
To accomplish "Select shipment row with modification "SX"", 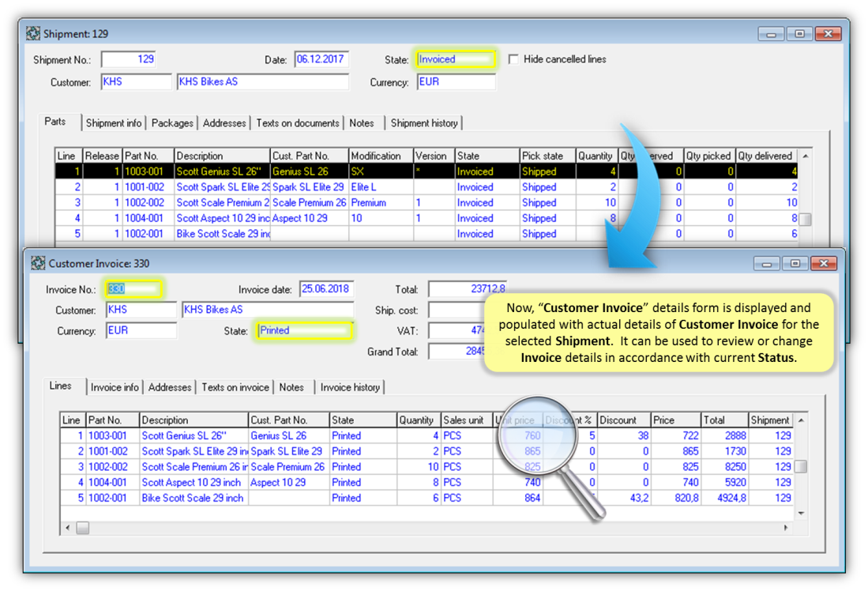I will click(426, 171).
